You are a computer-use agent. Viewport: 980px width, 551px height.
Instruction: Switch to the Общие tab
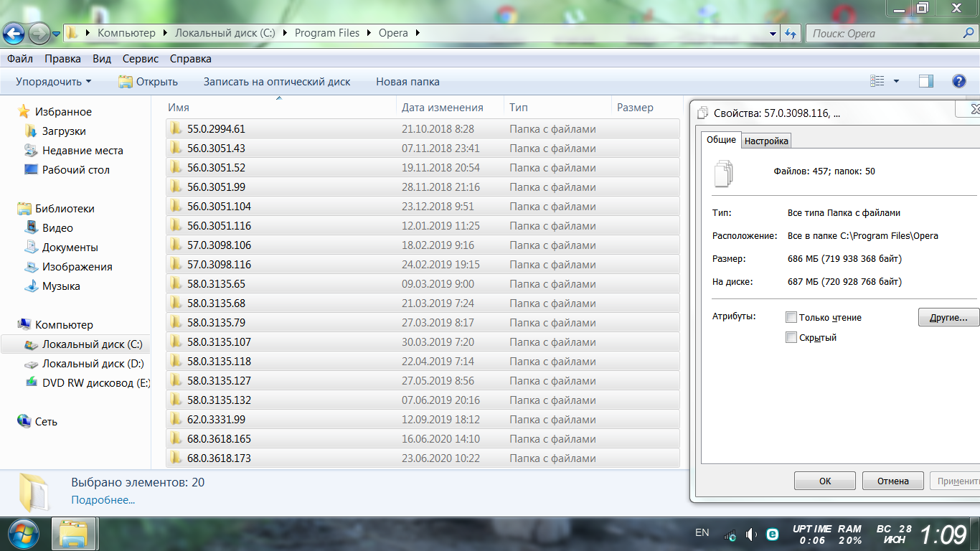point(721,140)
